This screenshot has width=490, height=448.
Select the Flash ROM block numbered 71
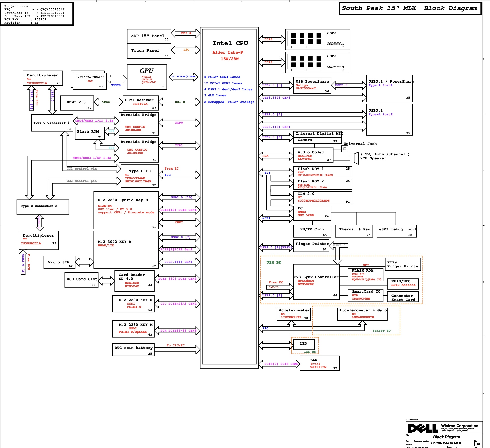90,133
